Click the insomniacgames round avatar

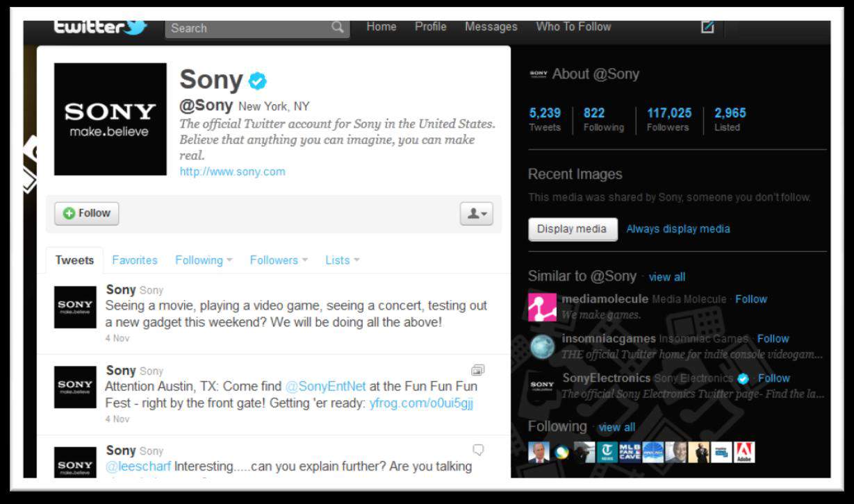pyautogui.click(x=542, y=346)
